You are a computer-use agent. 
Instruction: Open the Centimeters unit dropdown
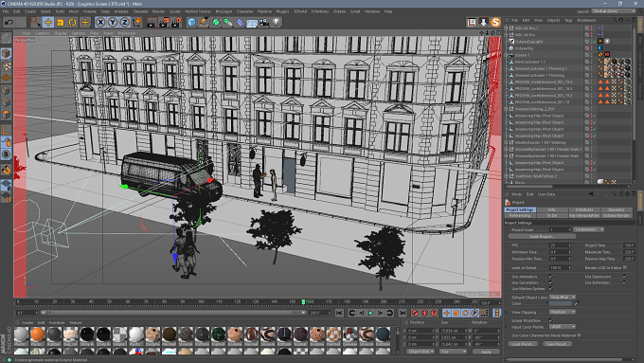[588, 229]
